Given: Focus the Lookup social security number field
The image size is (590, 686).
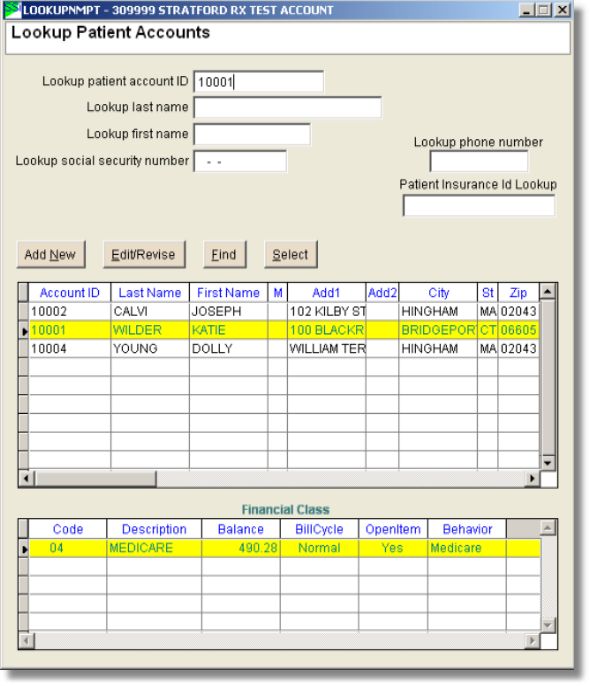Looking at the screenshot, I should [240, 161].
